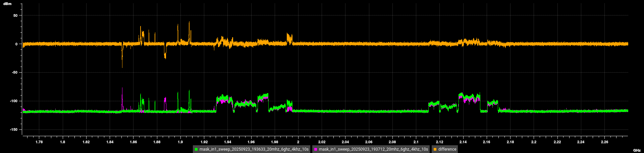Click the -100 value on y-axis
The image size is (644, 153).
tap(14, 101)
